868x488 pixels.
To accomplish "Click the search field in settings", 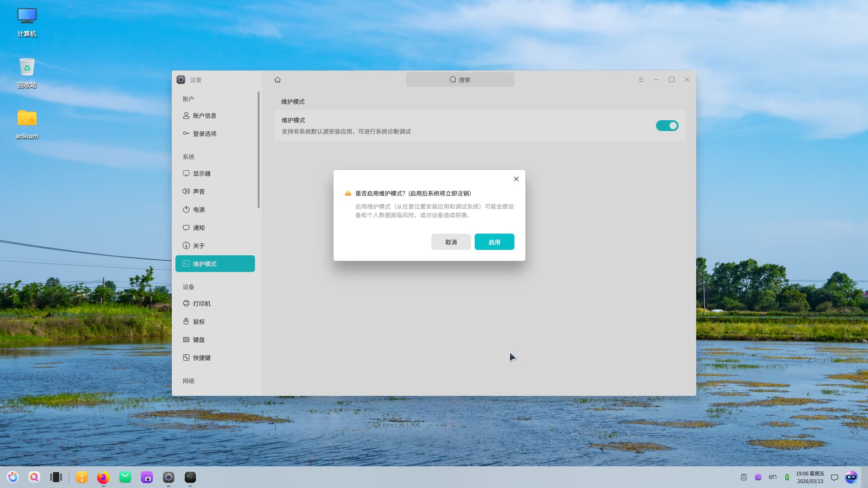I will click(x=460, y=80).
